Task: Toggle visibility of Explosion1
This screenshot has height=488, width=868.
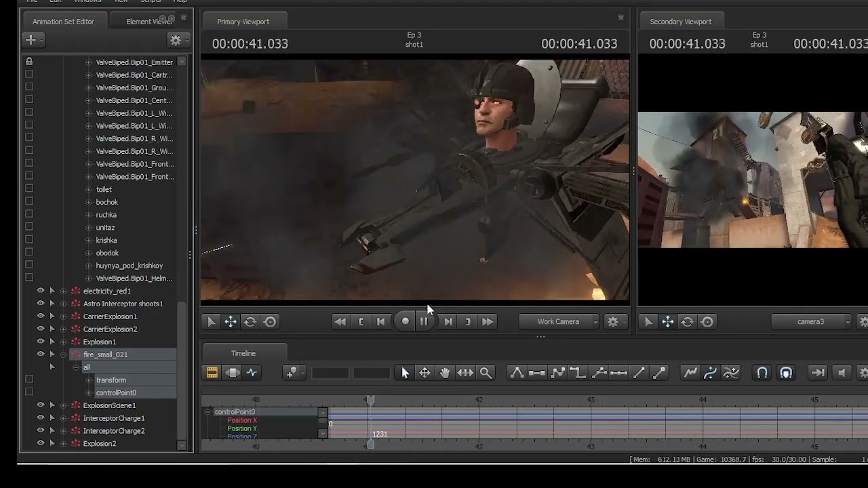Action: pyautogui.click(x=40, y=342)
